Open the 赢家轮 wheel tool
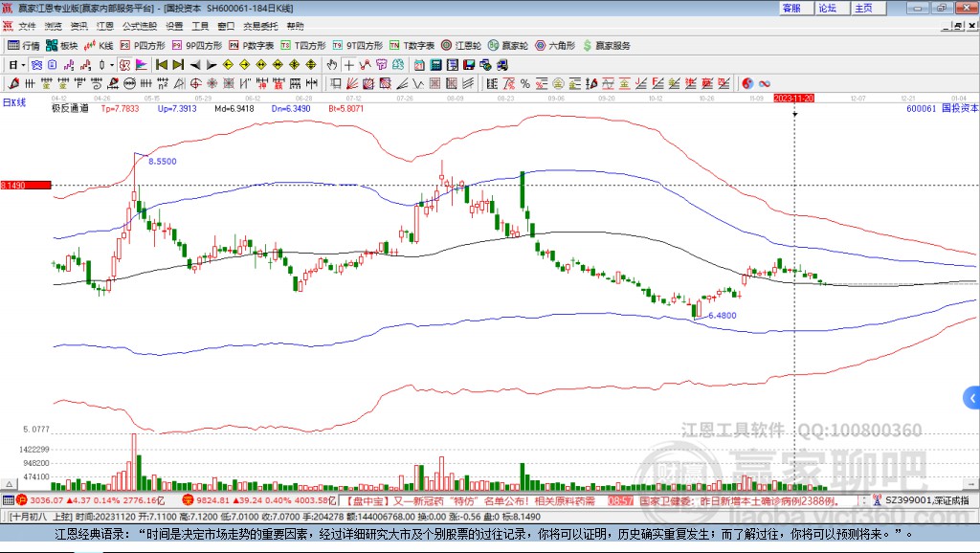The image size is (980, 553). 508,46
